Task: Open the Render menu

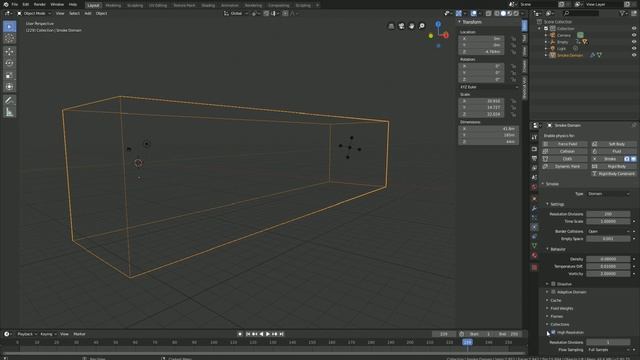Action: coord(40,4)
